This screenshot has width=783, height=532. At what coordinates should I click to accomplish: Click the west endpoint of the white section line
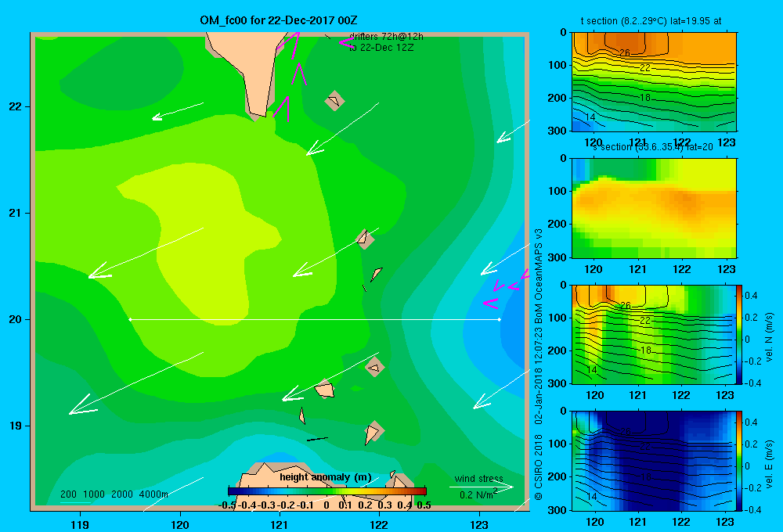click(130, 319)
